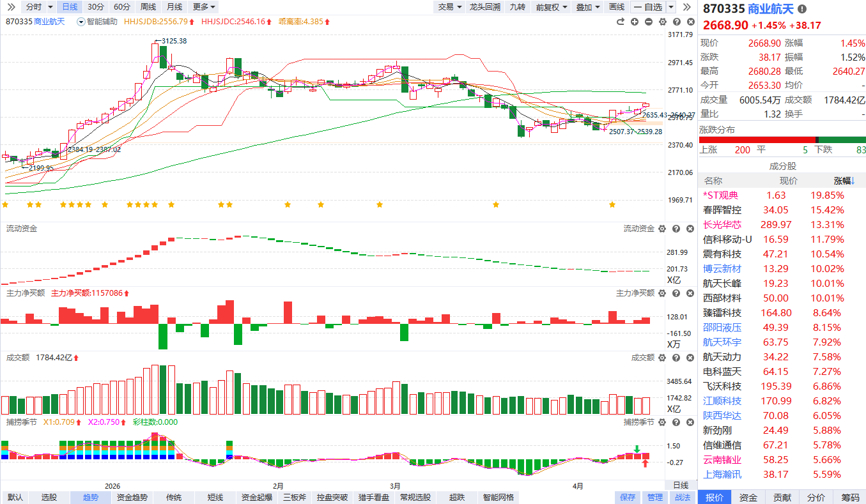Toggle the 龙头回溯 feature
The image size is (866, 504).
pos(484,7)
